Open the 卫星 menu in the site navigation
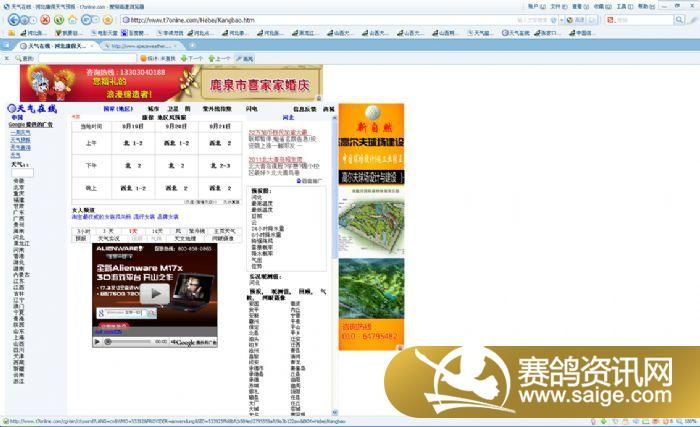This screenshot has width=700, height=427. tap(173, 108)
